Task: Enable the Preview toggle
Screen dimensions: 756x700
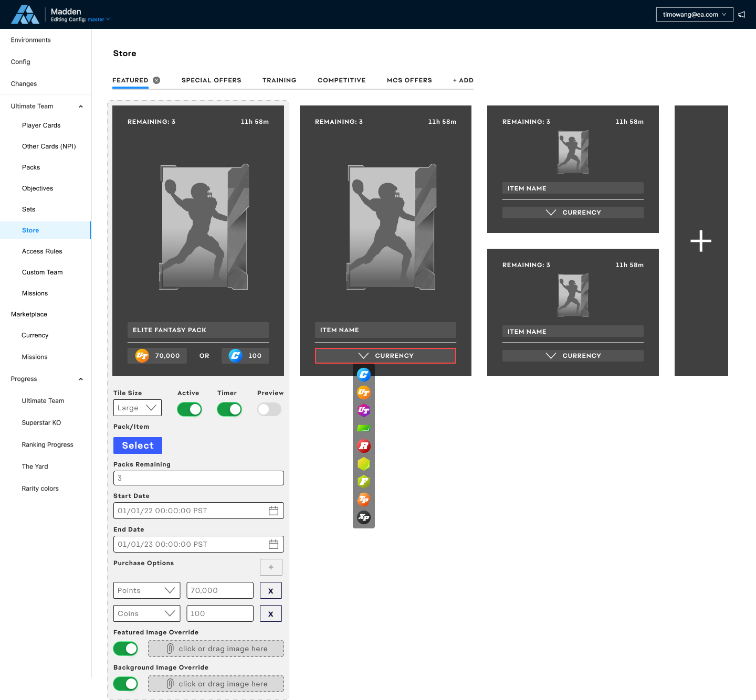Action: coord(269,409)
